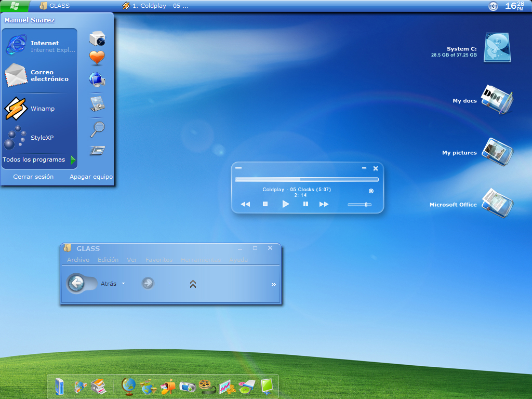Click the globe icon in the dock
532x399 pixels.
click(x=129, y=387)
